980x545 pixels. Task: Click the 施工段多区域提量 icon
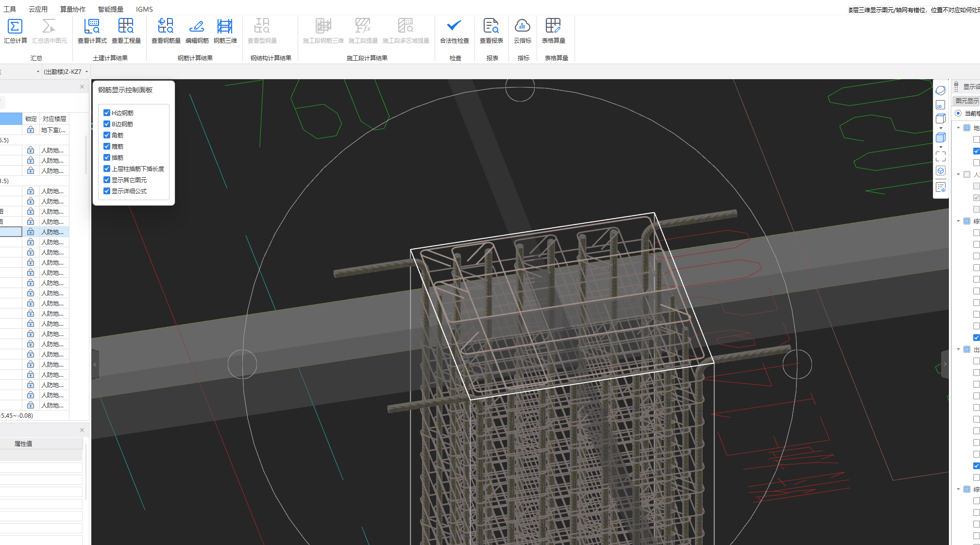(x=406, y=26)
